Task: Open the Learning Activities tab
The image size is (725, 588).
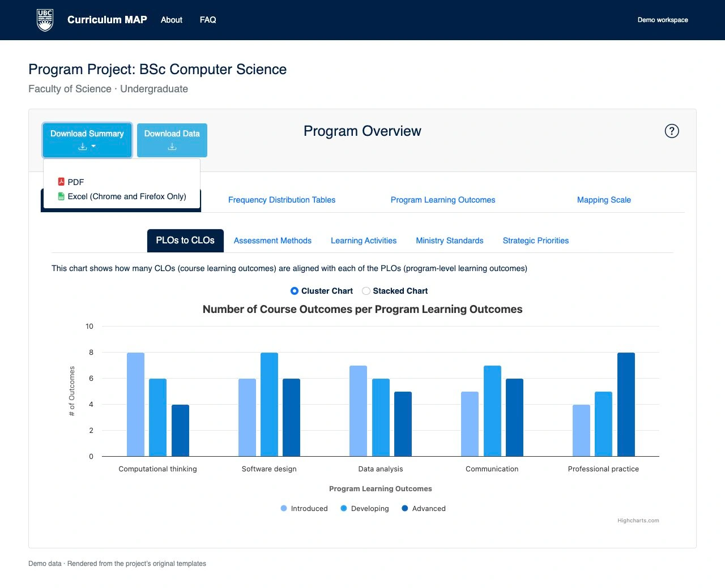Action: tap(364, 241)
